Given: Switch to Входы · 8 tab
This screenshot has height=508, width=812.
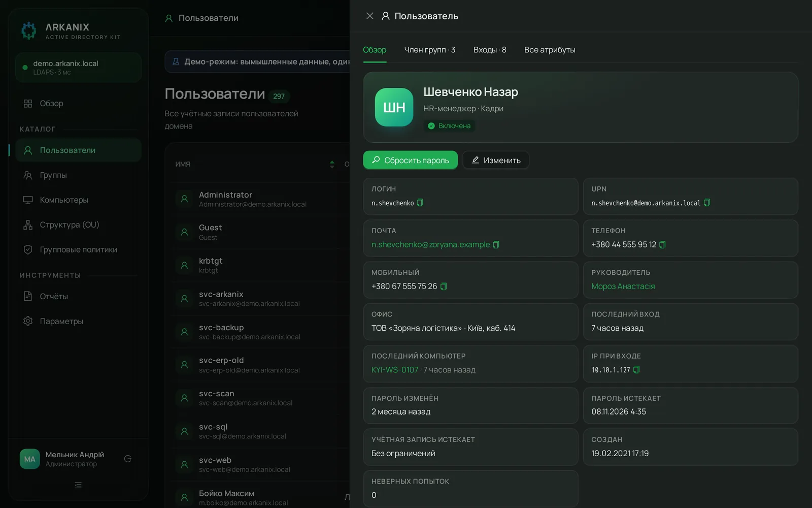Looking at the screenshot, I should (490, 50).
